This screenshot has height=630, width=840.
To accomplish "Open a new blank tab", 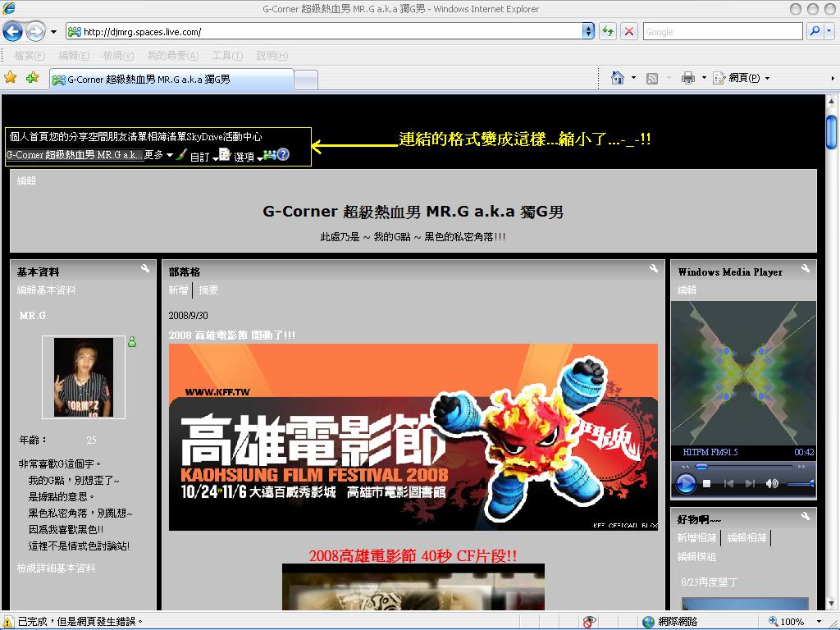I will click(307, 80).
